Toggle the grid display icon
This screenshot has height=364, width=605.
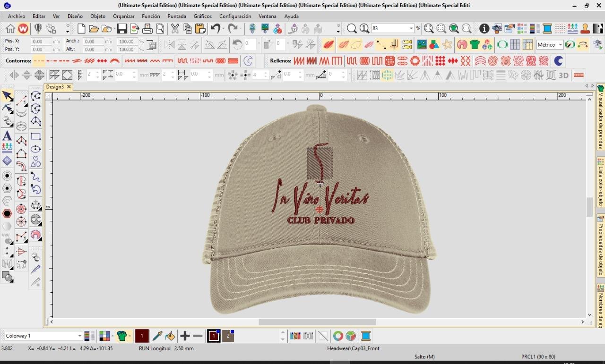515,45
